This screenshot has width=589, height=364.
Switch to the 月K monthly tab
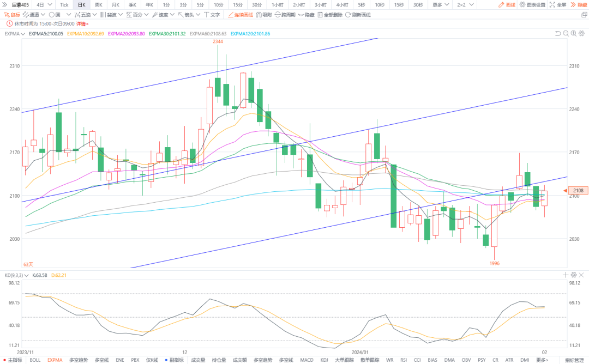tap(115, 5)
